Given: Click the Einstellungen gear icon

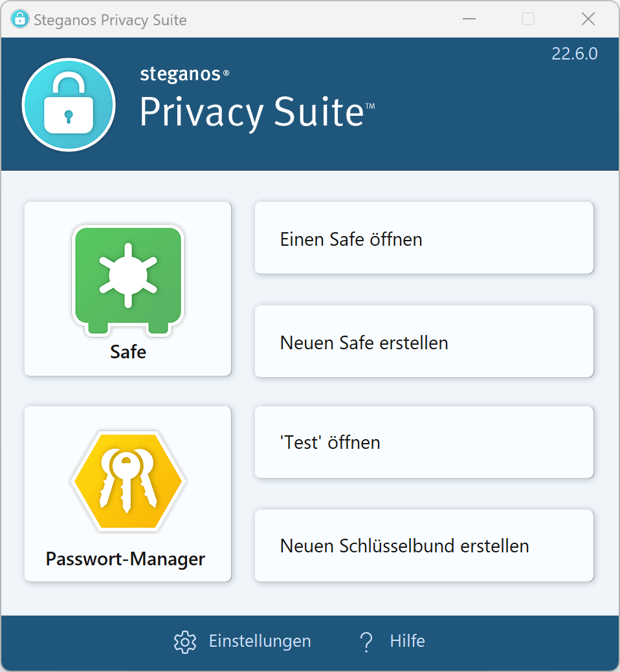Looking at the screenshot, I should (x=184, y=641).
